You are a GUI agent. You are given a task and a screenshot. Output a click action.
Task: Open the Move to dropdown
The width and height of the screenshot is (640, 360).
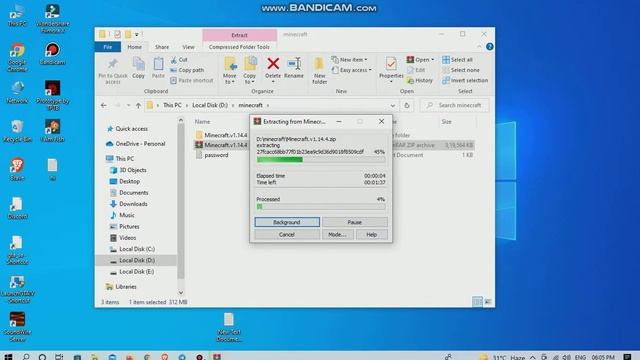(x=230, y=71)
